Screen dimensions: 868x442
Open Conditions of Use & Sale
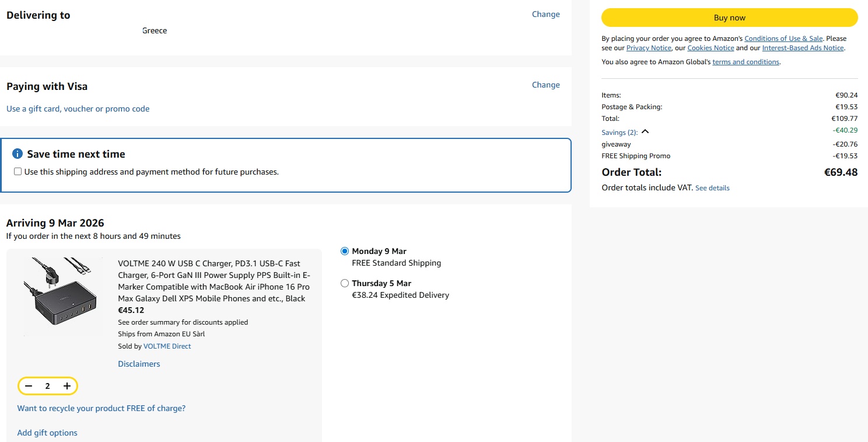(x=783, y=39)
